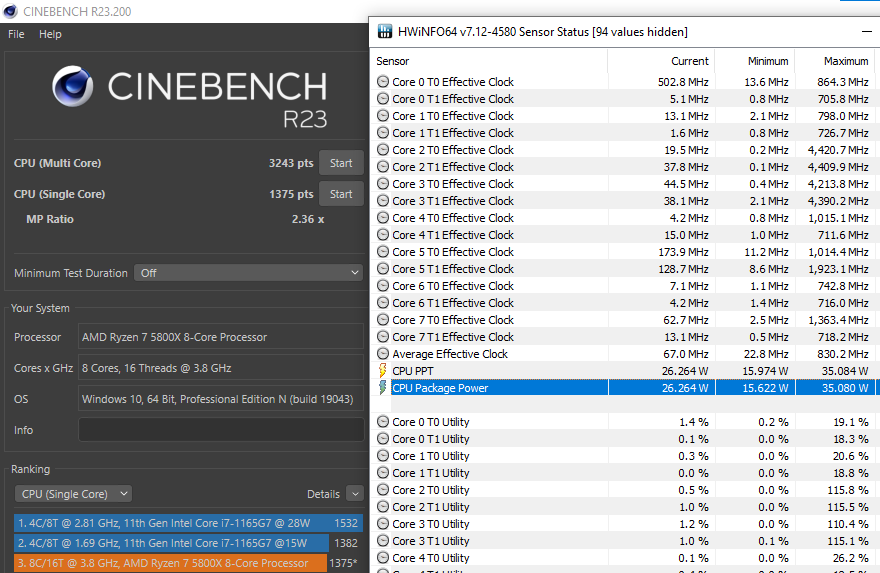This screenshot has width=880, height=573.
Task: Click the Current column header
Action: click(x=690, y=61)
